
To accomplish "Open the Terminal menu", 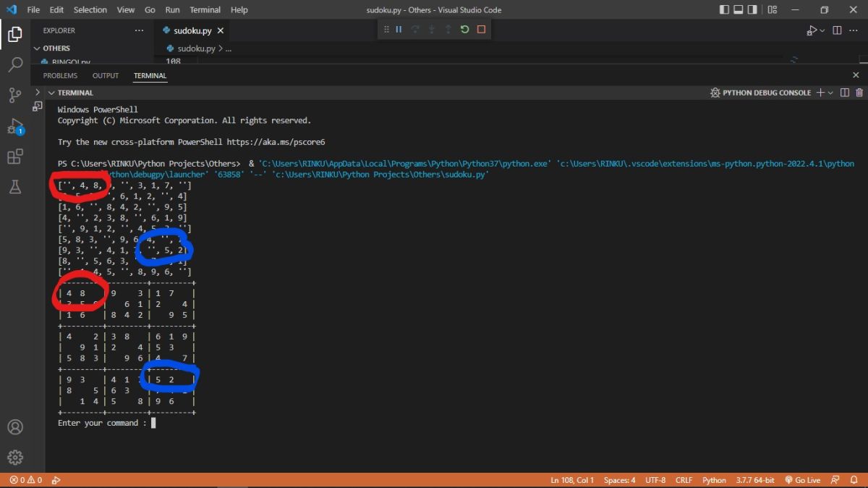I will (x=205, y=9).
